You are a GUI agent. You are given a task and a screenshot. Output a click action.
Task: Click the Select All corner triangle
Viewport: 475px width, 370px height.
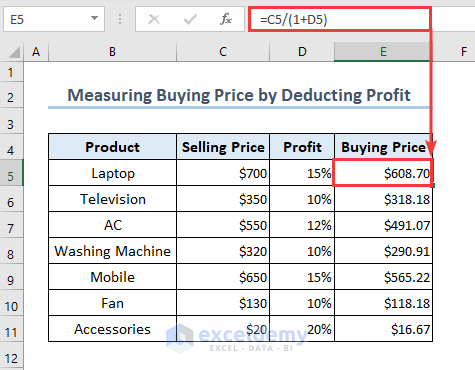pyautogui.click(x=13, y=52)
